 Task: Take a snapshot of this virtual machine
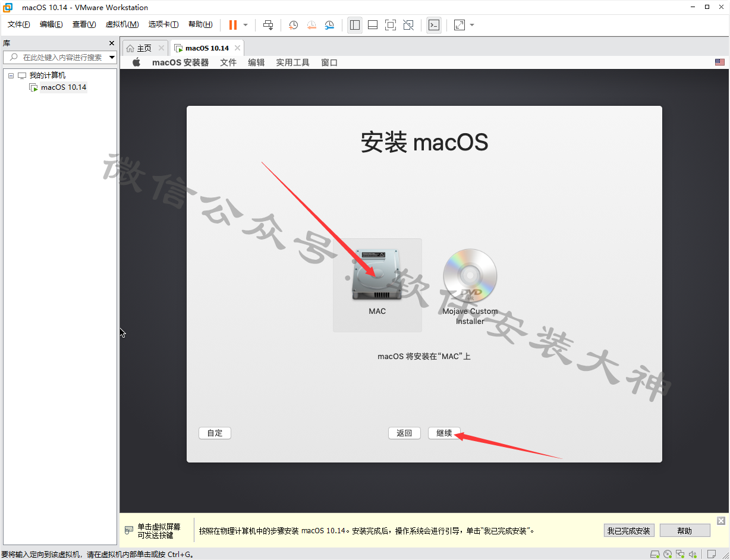point(293,25)
